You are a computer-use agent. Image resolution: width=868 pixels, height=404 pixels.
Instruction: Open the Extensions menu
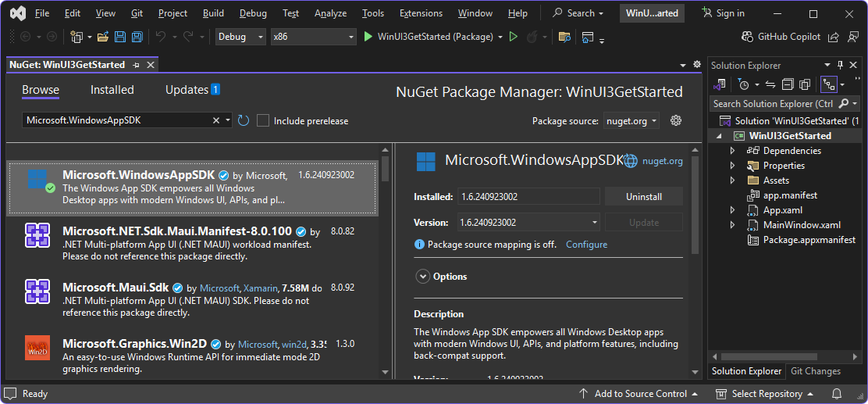[x=422, y=13]
